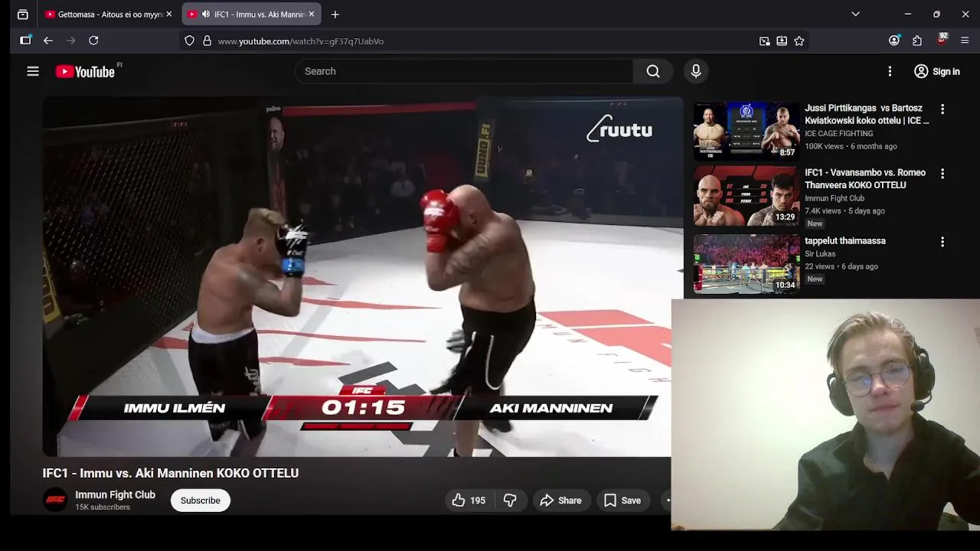Click the 15K subscribers text
Screen dimensions: 980x551
(103, 507)
